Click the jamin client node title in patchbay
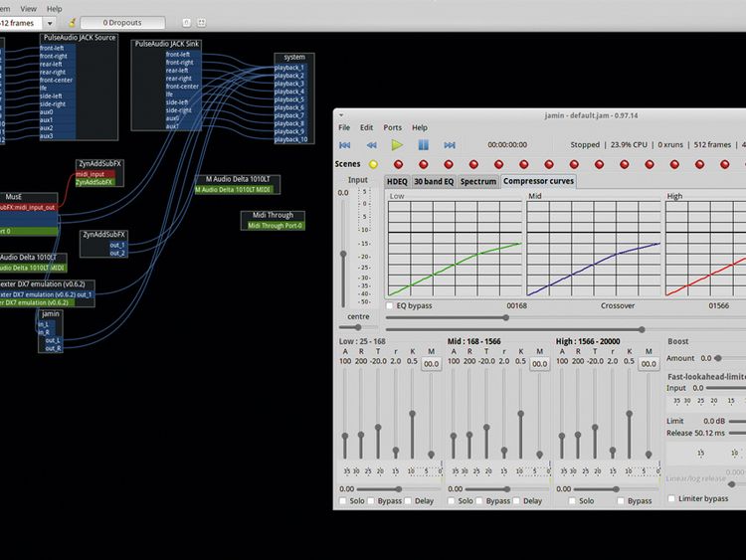Viewport: 746px width, 560px height. tap(51, 314)
